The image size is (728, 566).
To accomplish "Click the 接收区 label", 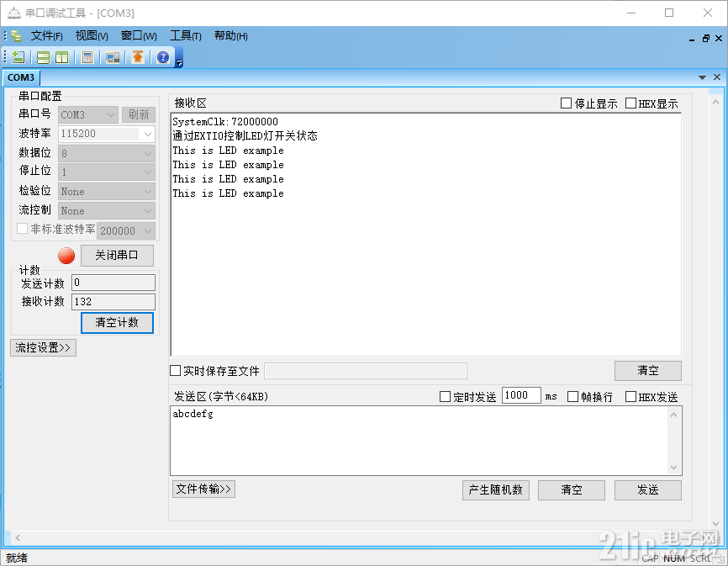I will pyautogui.click(x=190, y=103).
